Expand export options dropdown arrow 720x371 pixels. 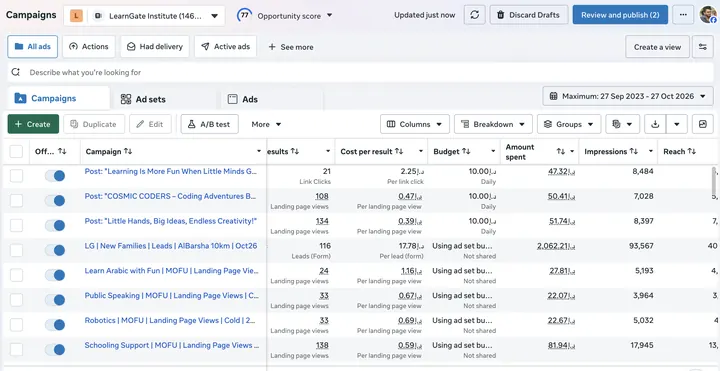(x=676, y=124)
